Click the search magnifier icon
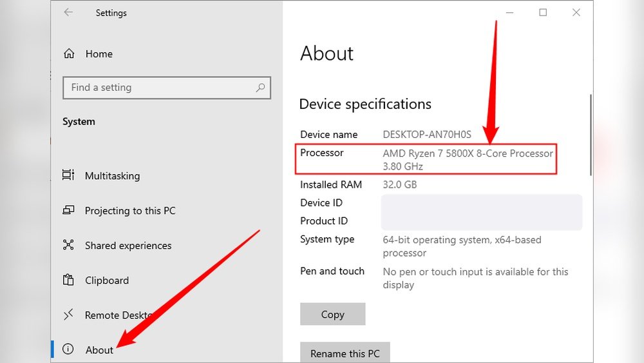 pyautogui.click(x=260, y=88)
